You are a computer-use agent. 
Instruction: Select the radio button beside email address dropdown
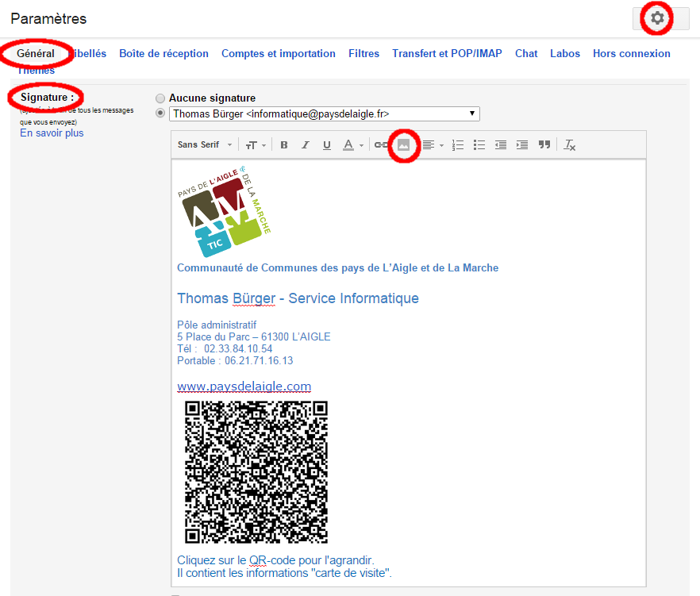(161, 113)
